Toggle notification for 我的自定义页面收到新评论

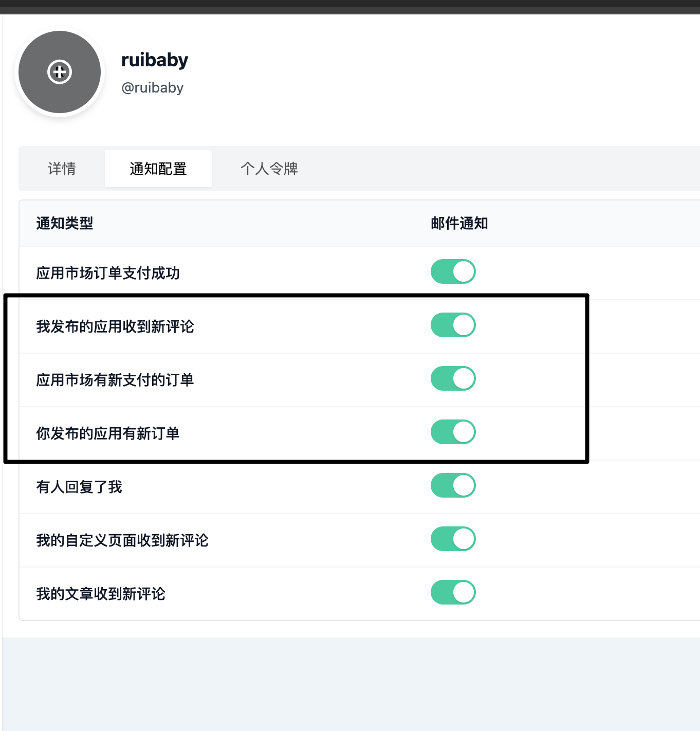[x=452, y=539]
